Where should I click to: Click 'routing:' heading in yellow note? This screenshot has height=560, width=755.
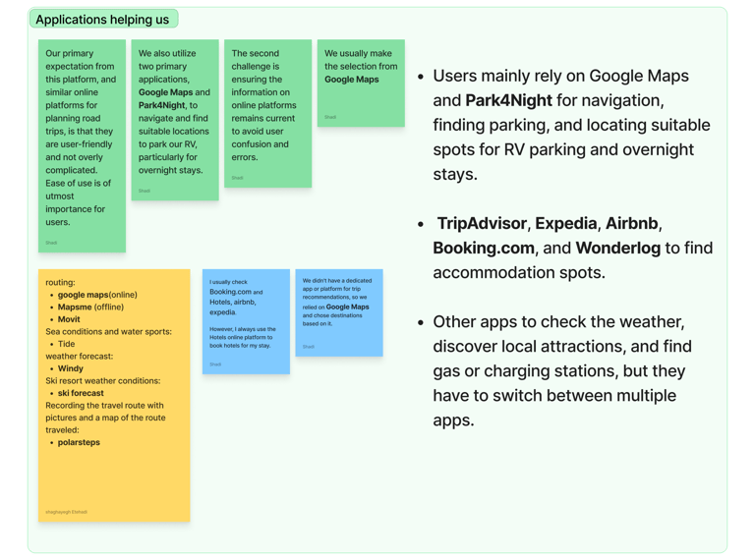(x=60, y=282)
